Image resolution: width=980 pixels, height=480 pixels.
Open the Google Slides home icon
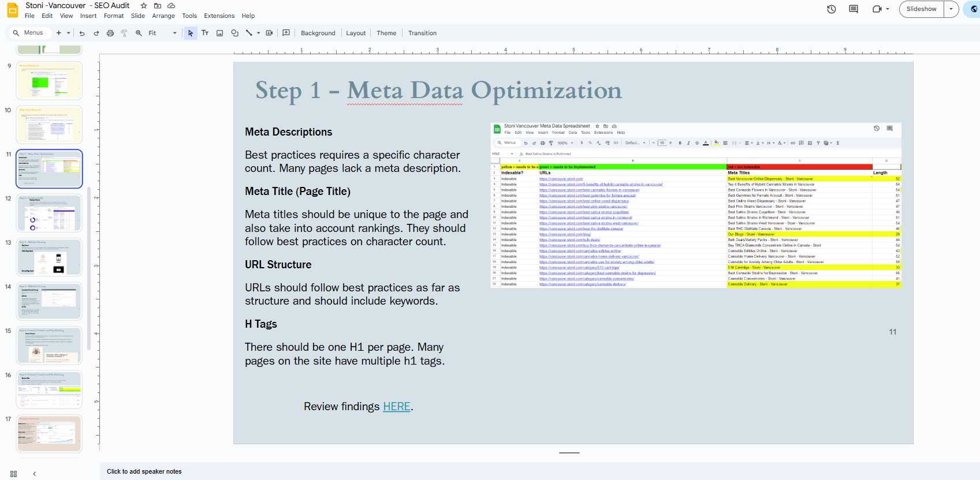pyautogui.click(x=12, y=10)
